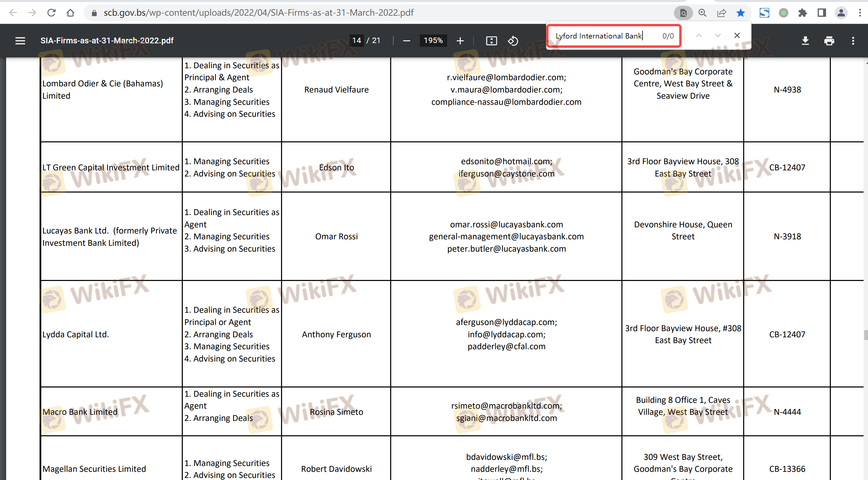Image resolution: width=868 pixels, height=480 pixels.
Task: Go to next search result
Action: (x=718, y=36)
